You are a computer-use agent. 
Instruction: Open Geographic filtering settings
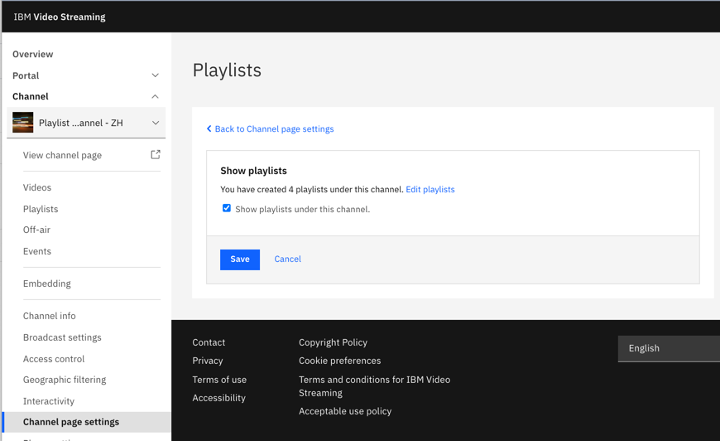click(x=64, y=380)
